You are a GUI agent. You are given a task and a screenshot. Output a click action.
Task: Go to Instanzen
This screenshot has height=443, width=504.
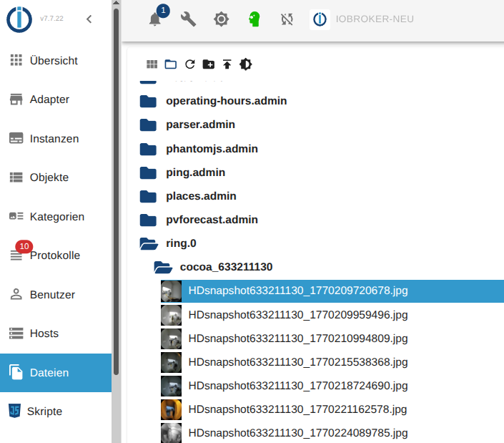(56, 139)
